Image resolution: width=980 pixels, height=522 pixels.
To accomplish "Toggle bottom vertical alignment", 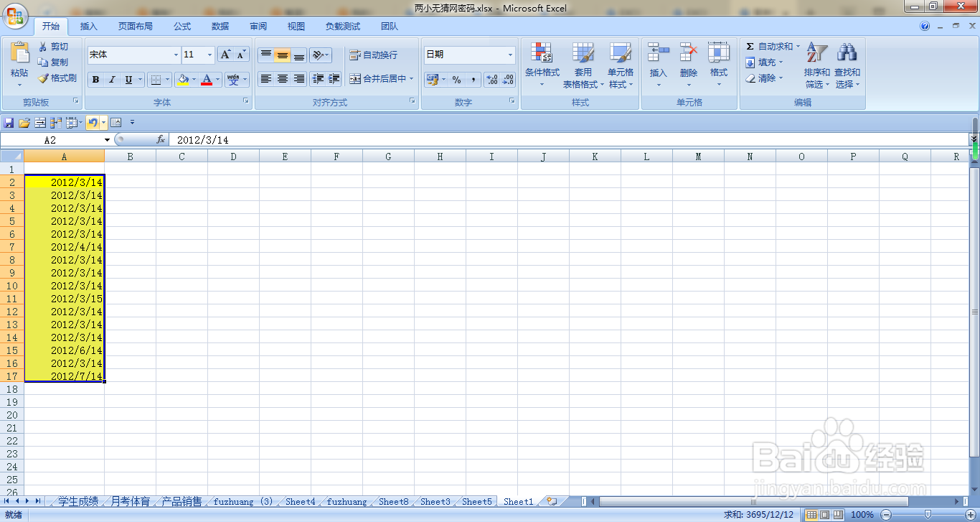I will (299, 55).
